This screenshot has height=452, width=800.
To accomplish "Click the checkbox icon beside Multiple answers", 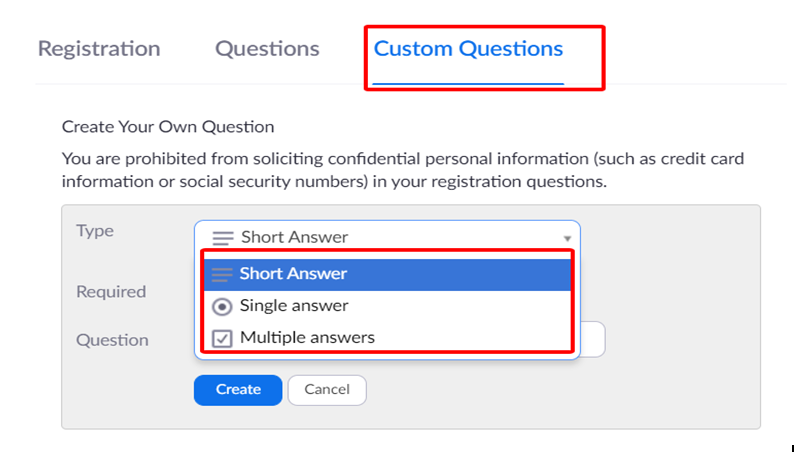I will 222,338.
